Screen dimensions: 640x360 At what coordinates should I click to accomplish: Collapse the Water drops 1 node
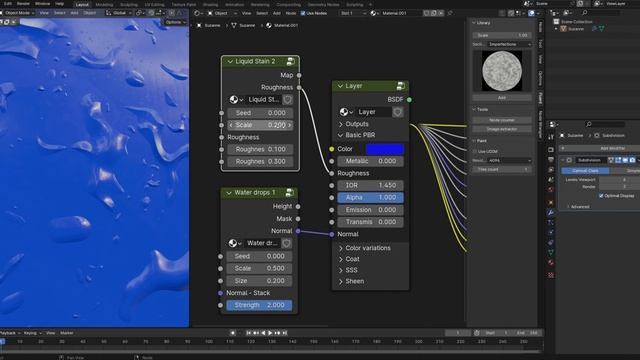[x=229, y=193]
